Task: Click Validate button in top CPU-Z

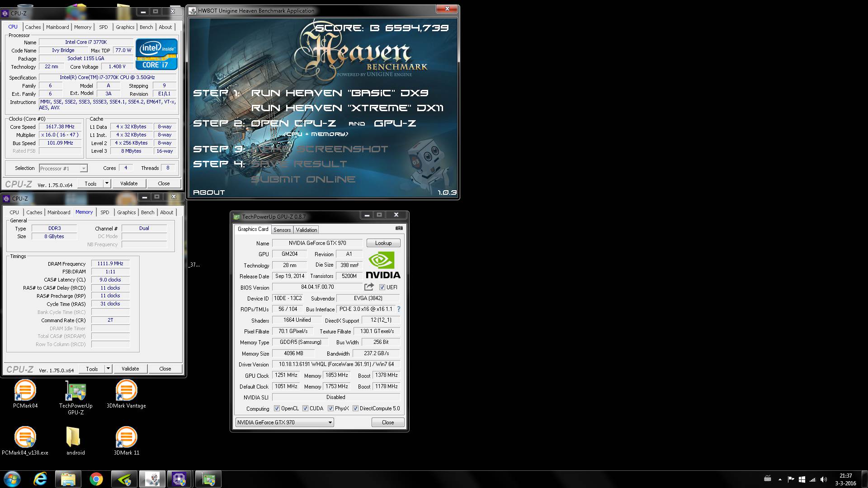Action: (129, 183)
